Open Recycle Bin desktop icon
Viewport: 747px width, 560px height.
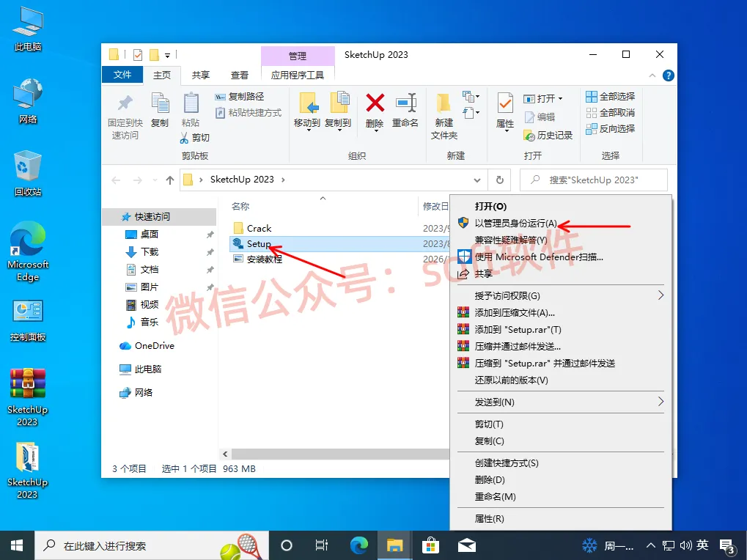coord(28,173)
